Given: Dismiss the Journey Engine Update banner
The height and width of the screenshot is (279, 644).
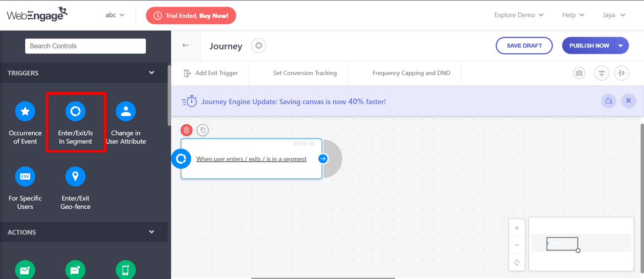Looking at the screenshot, I should click(x=628, y=101).
